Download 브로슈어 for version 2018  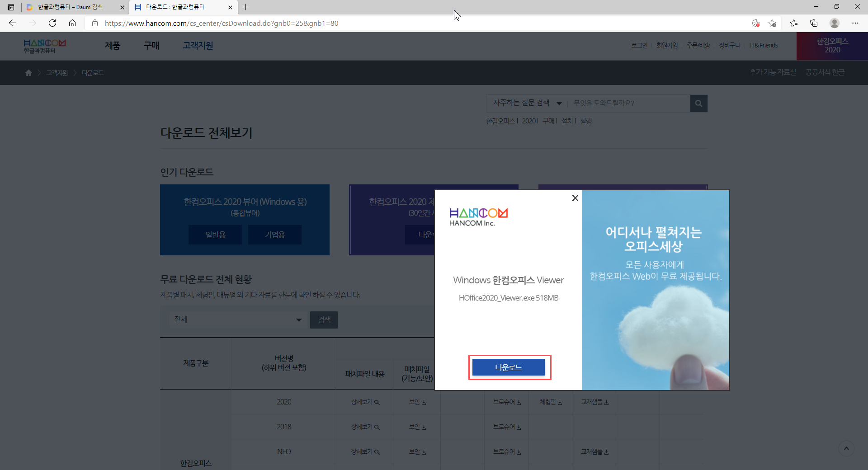[x=507, y=427]
